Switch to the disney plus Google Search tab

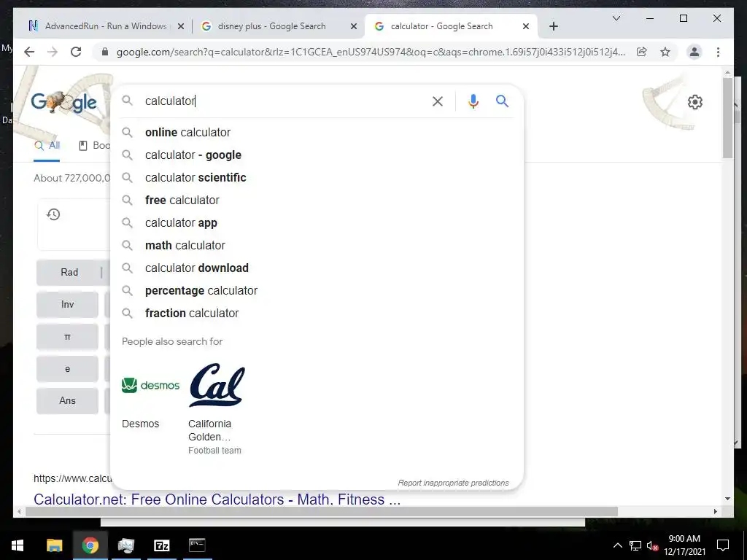(278, 26)
